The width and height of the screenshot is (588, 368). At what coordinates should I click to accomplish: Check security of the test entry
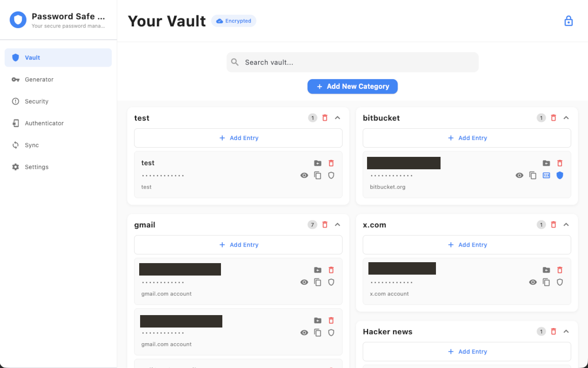(x=331, y=175)
